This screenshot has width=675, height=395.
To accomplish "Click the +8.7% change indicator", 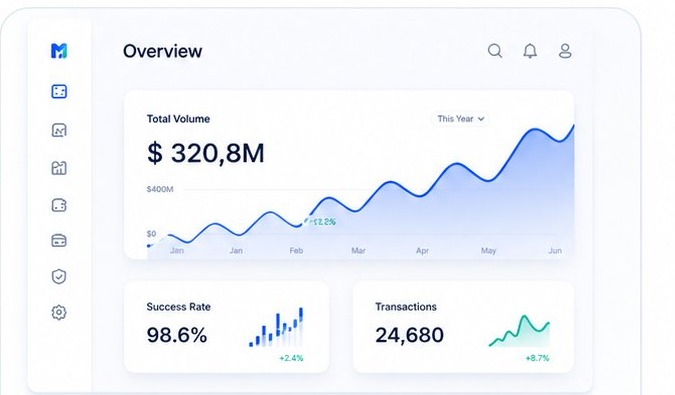I will (537, 358).
